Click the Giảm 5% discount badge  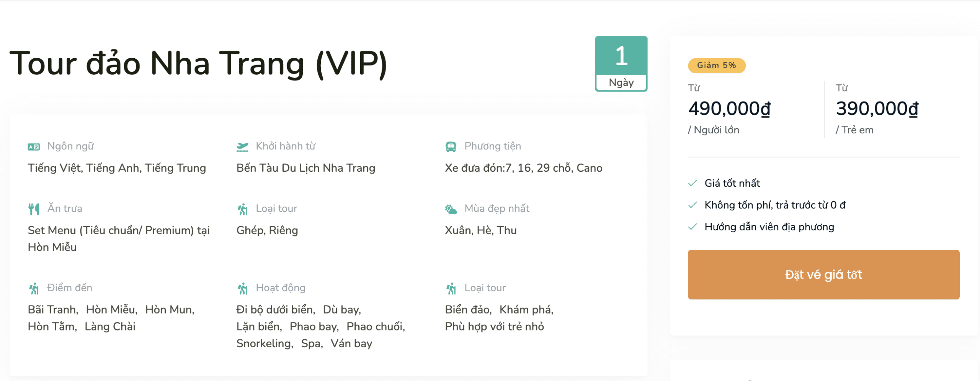coord(716,65)
